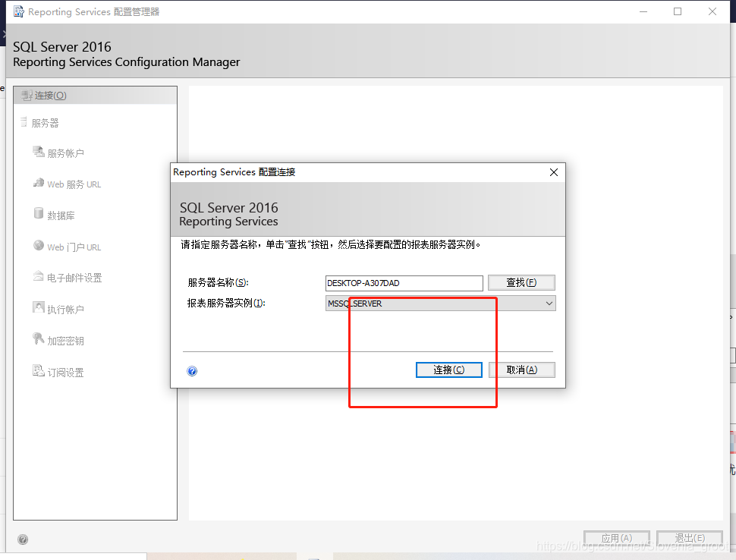736x560 pixels.
Task: Click the 报表服务器实例(I) label
Action: click(226, 304)
